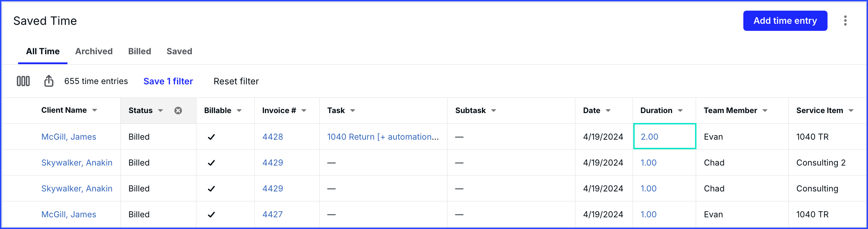This screenshot has width=868, height=229.
Task: Click billable checkmark for invoice 4427
Action: coord(211,214)
